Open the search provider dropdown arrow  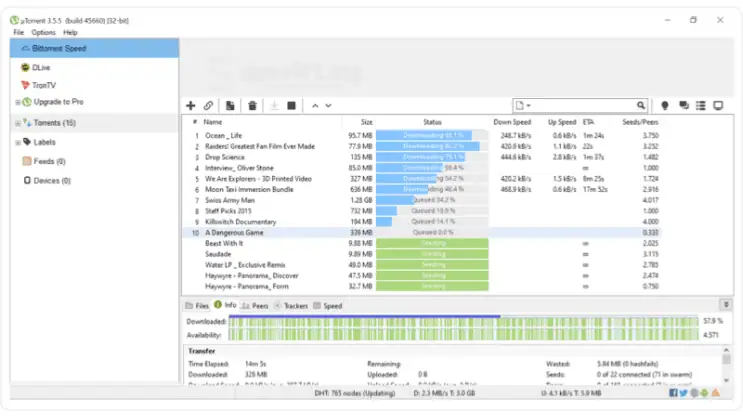click(529, 106)
